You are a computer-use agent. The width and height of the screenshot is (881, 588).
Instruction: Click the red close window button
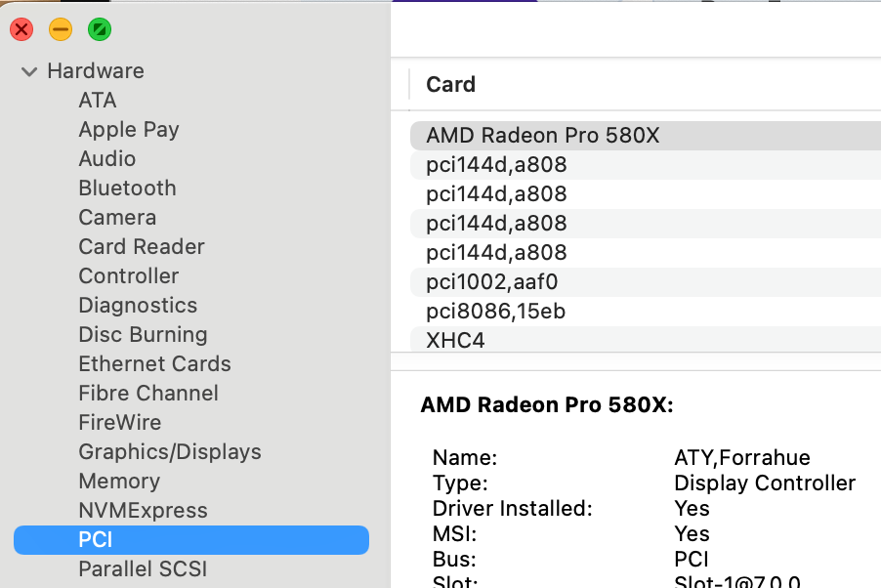21,29
